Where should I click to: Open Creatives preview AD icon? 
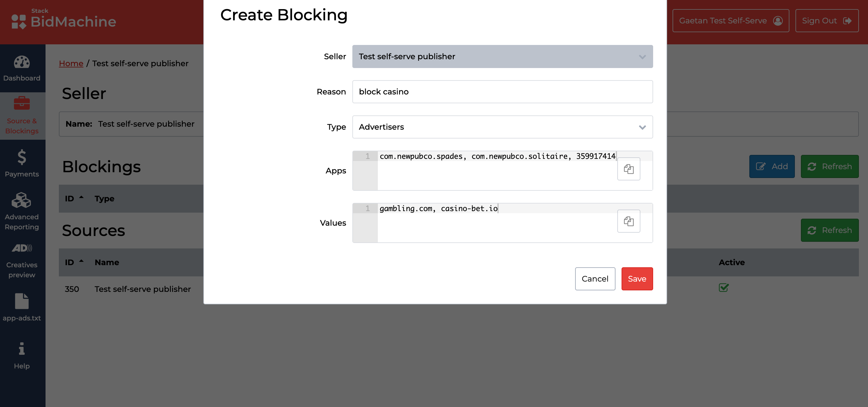[x=22, y=248]
